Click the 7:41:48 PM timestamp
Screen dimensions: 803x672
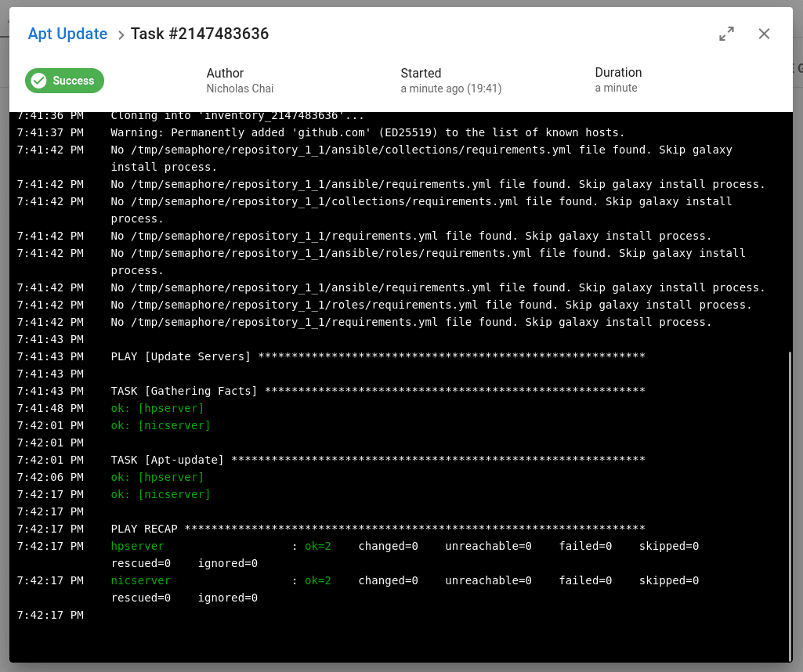(50, 408)
